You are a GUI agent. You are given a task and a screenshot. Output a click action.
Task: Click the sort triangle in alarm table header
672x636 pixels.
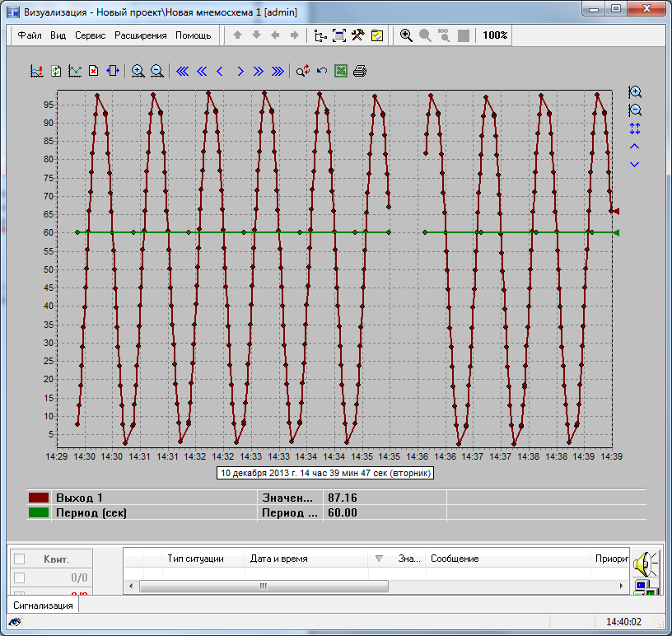point(379,559)
